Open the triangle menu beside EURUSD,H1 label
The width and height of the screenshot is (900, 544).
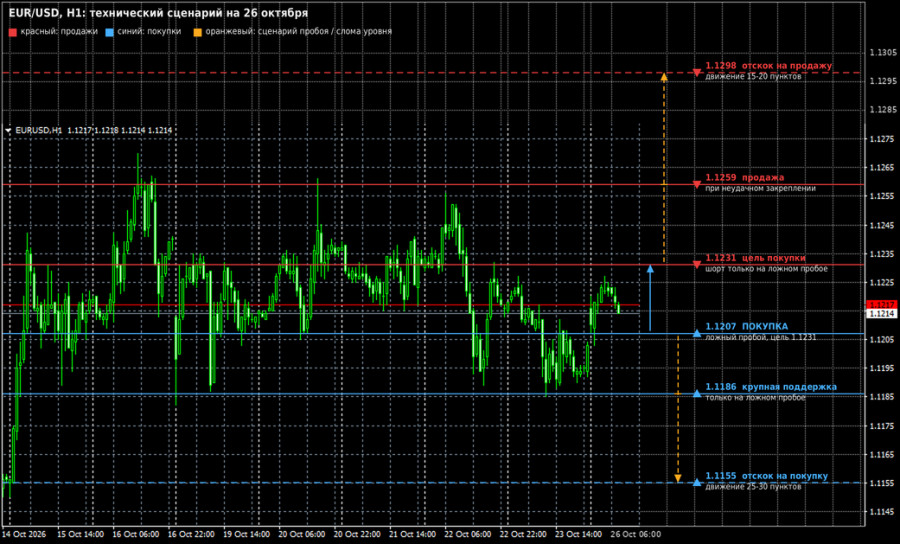tap(8, 131)
